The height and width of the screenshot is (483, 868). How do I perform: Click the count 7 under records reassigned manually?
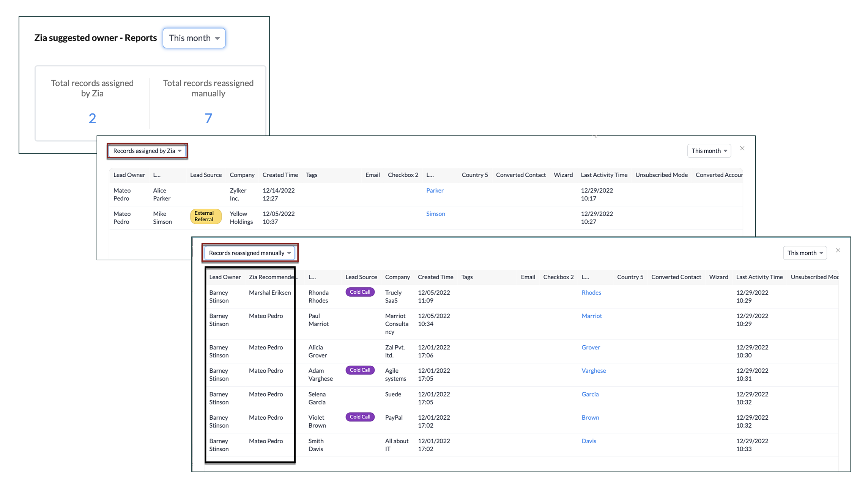click(x=208, y=118)
